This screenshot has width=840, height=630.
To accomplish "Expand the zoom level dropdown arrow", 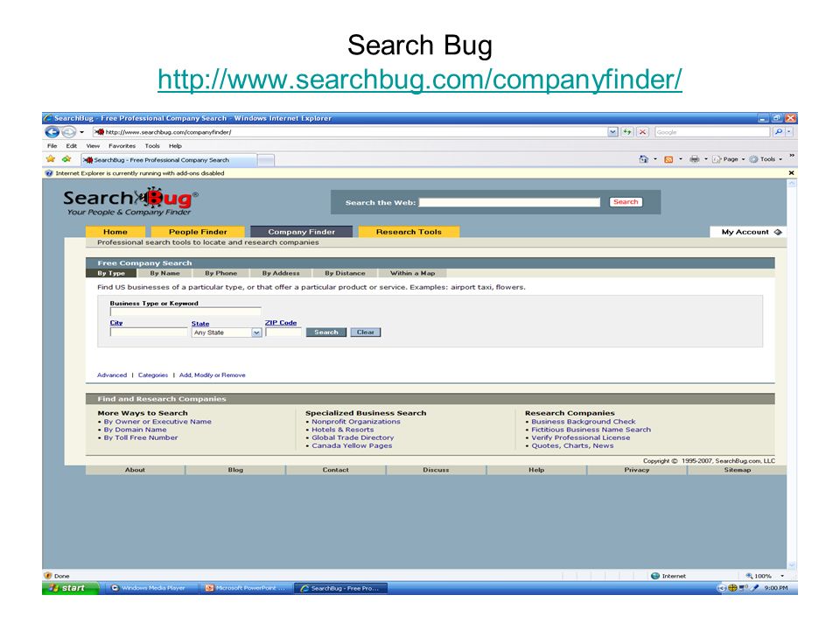I will [782, 576].
